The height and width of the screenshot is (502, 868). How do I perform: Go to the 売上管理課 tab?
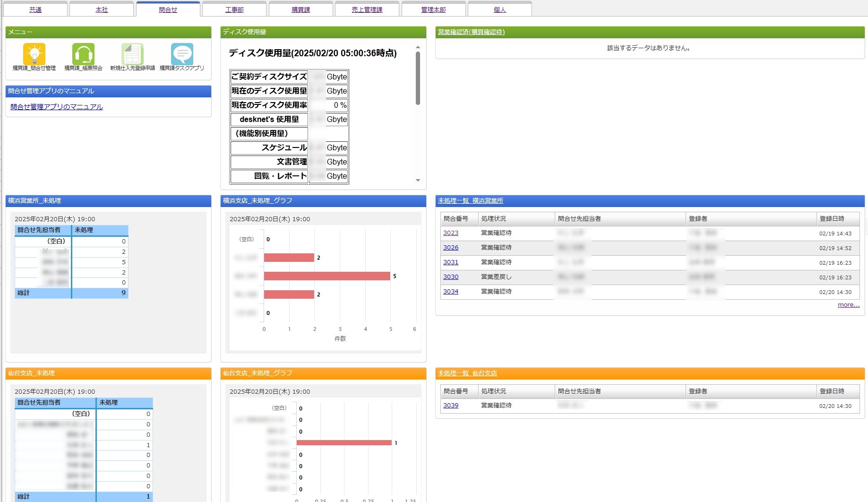point(367,9)
